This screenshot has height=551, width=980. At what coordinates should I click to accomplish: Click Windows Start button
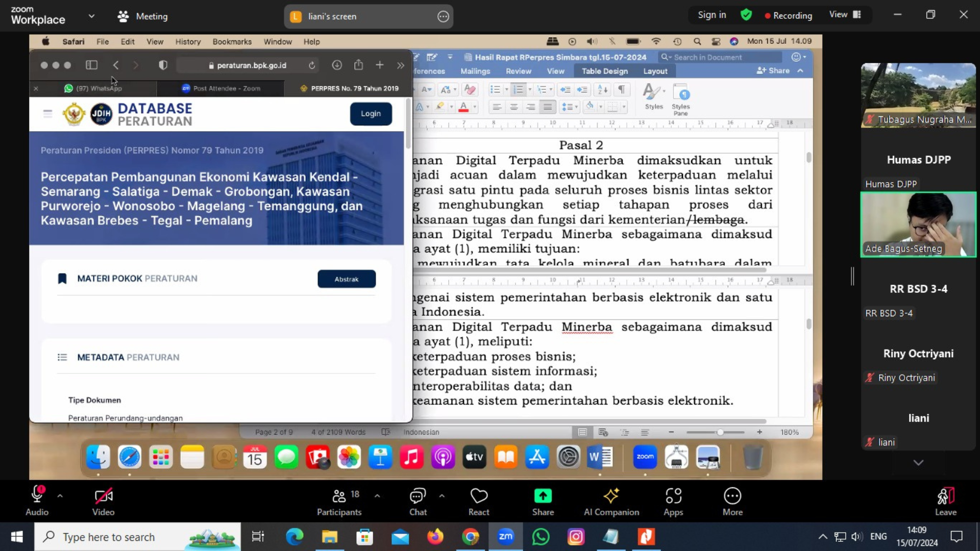(x=16, y=537)
